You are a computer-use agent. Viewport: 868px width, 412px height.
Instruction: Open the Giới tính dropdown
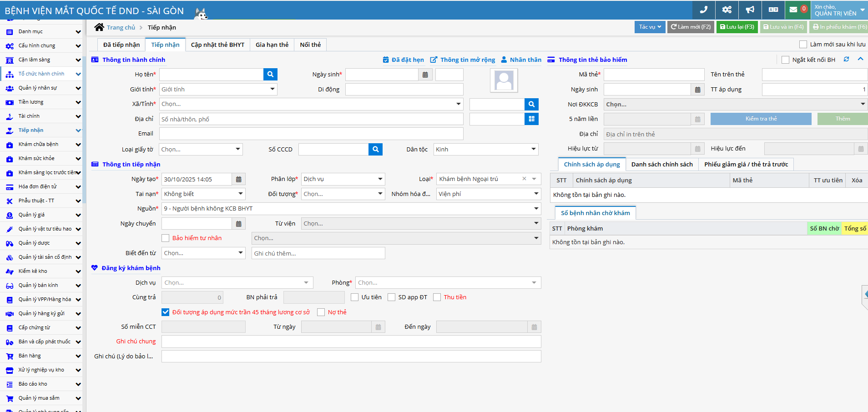(x=218, y=89)
